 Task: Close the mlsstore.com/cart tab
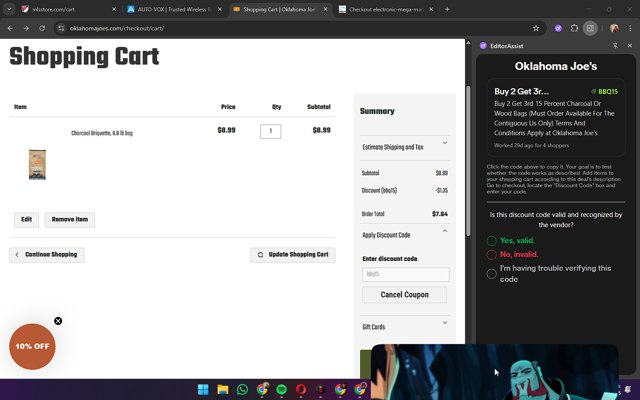coord(114,9)
